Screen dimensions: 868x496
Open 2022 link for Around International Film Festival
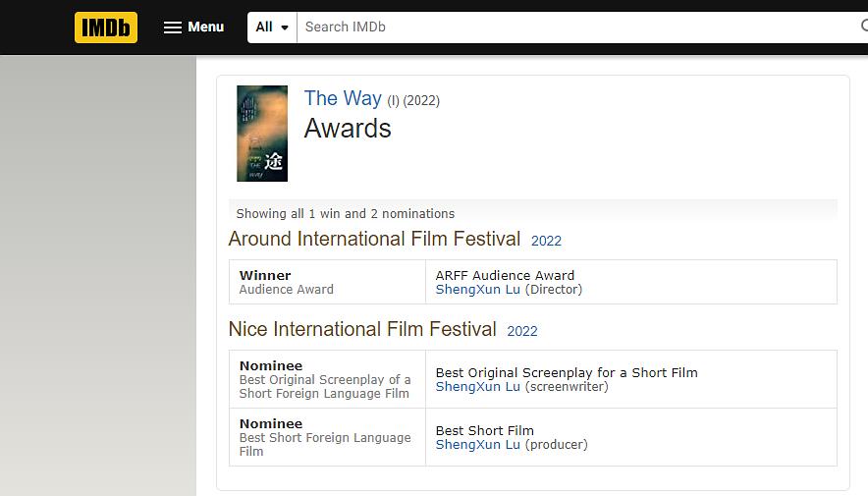[546, 241]
